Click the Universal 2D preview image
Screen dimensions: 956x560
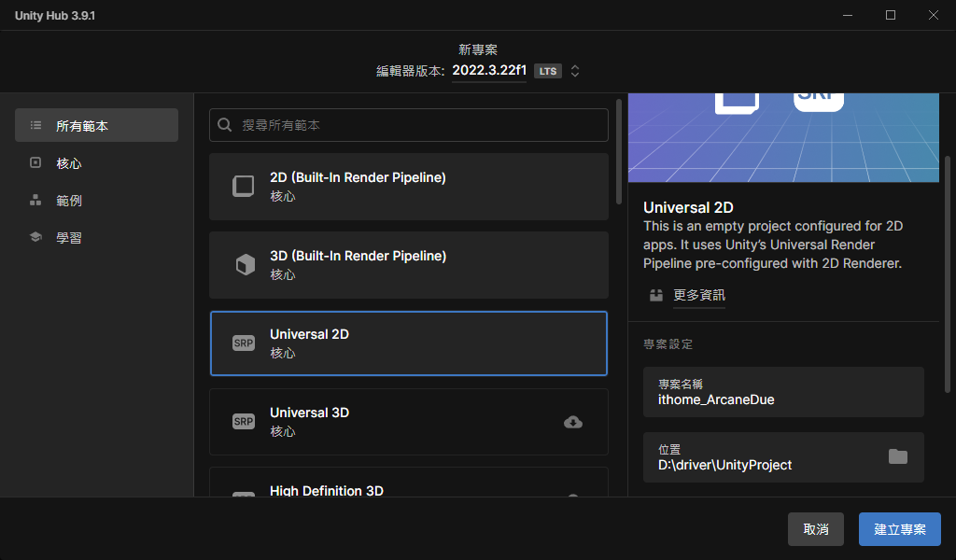click(783, 138)
